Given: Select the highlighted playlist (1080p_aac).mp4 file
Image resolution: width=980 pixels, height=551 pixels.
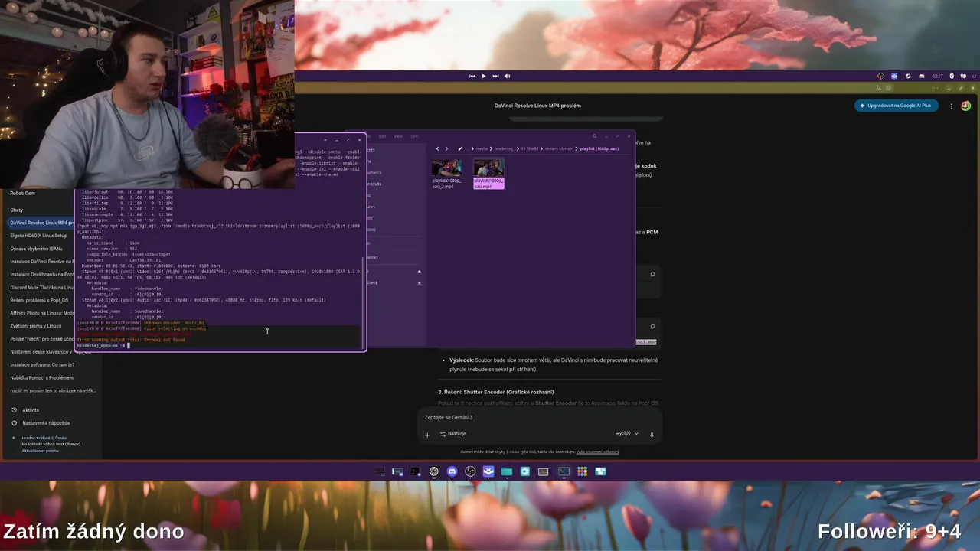Looking at the screenshot, I should [x=488, y=174].
